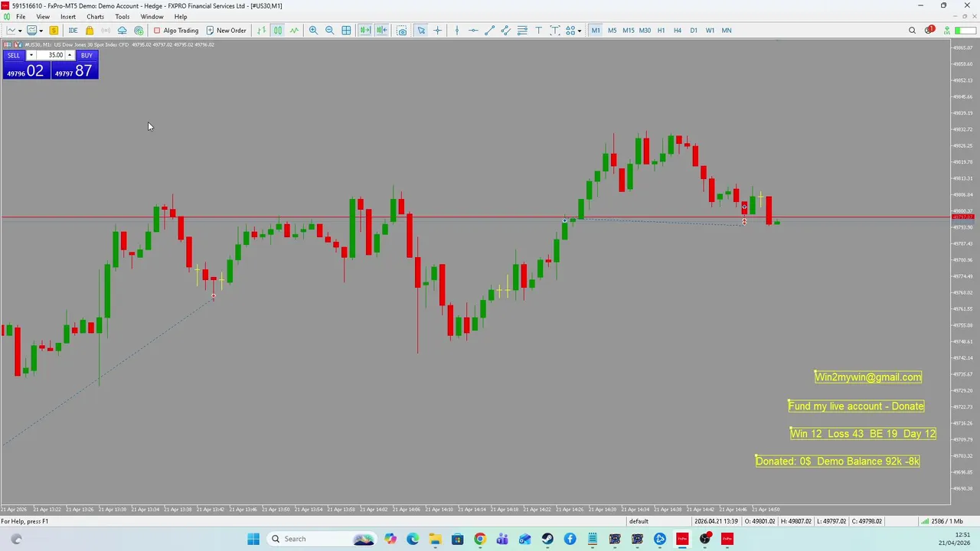Click the yellow Market Watch dollar icon
Image resolution: width=980 pixels, height=551 pixels.
click(54, 31)
